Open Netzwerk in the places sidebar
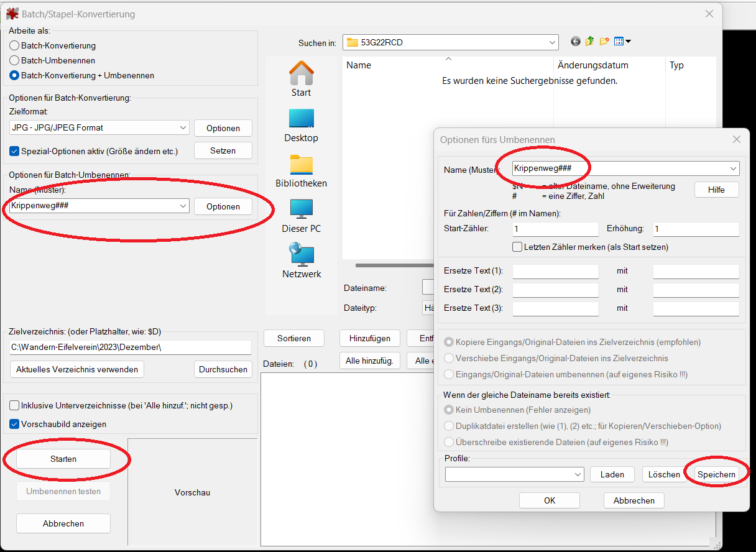Viewport: 756px width, 552px height. 301,261
